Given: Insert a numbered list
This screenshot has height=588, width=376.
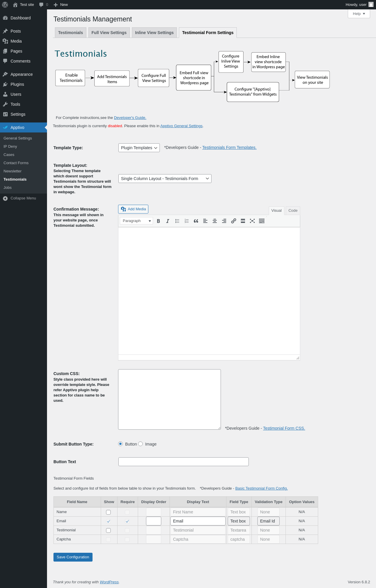Looking at the screenshot, I should [x=187, y=221].
